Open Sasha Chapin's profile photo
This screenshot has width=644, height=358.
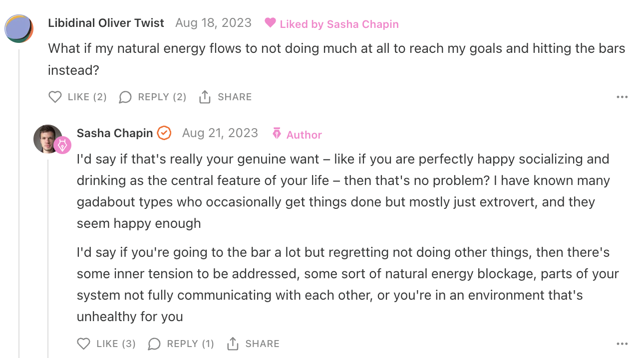click(47, 139)
